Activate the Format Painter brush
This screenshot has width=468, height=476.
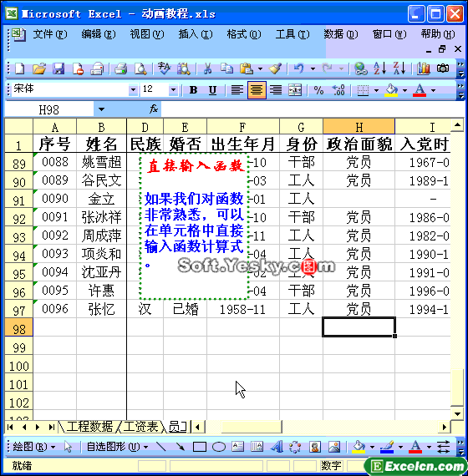coord(275,68)
